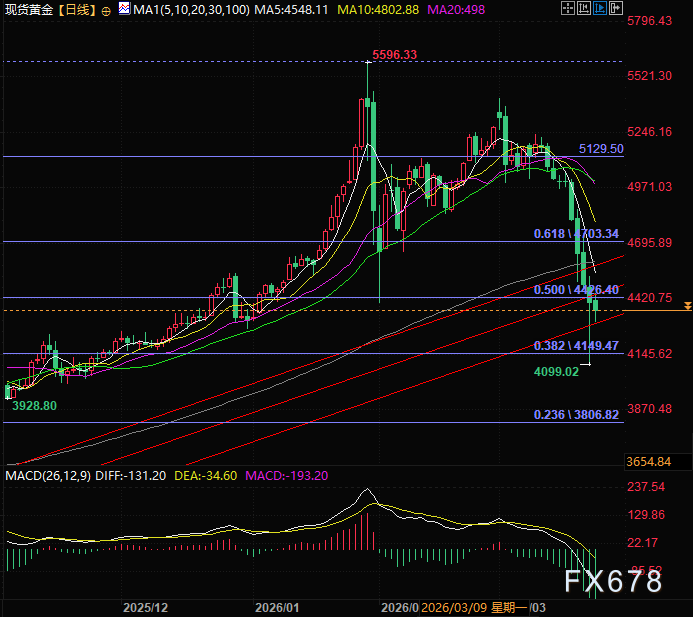
Task: Open MA1(5,10,20,30,100) indicator settings
Action: coord(191,10)
